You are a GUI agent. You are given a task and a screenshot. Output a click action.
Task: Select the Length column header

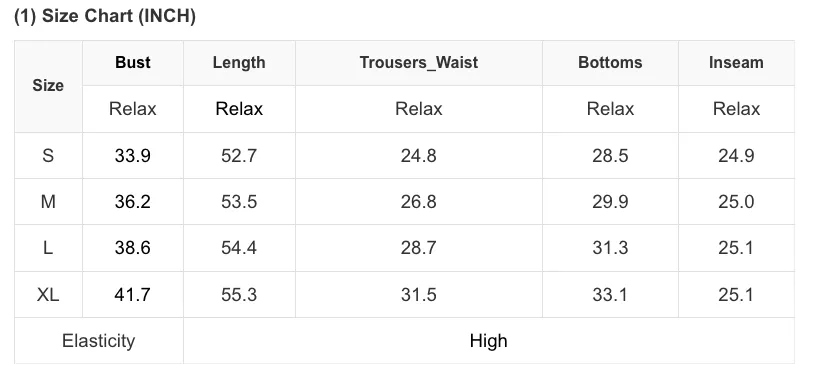[x=239, y=62]
